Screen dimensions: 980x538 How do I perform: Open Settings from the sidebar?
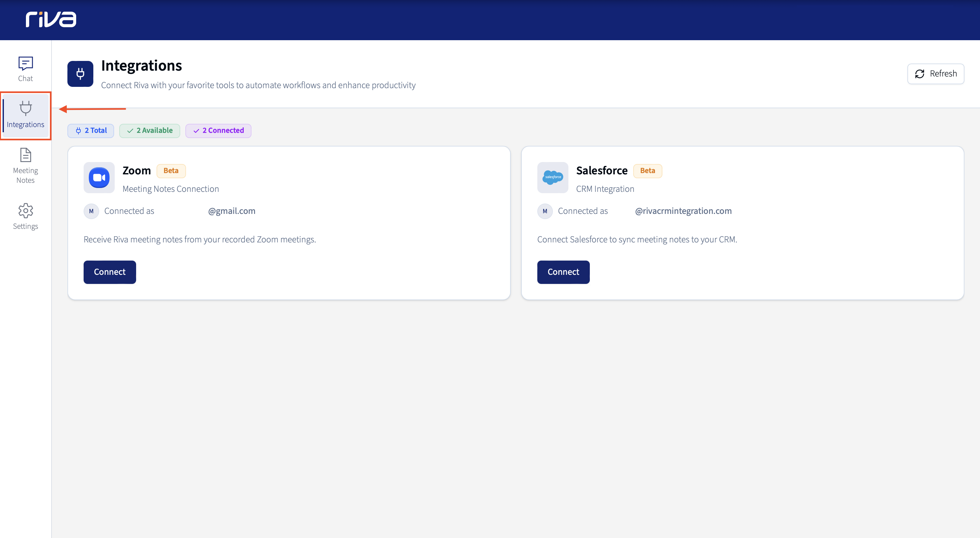coord(26,216)
